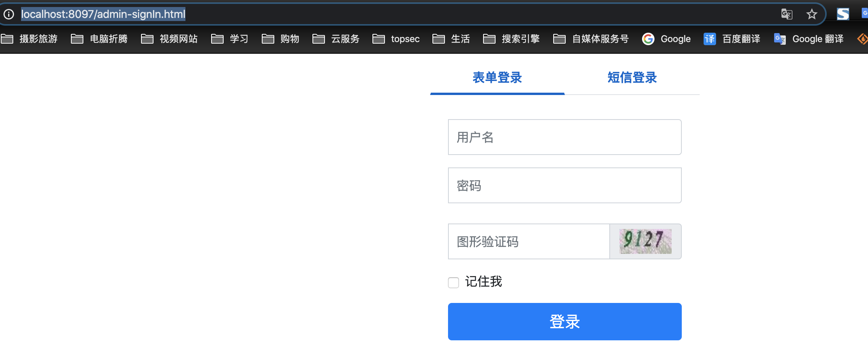Switch to the 短信登录 tab
Screen dimensions: 868x352
point(631,78)
